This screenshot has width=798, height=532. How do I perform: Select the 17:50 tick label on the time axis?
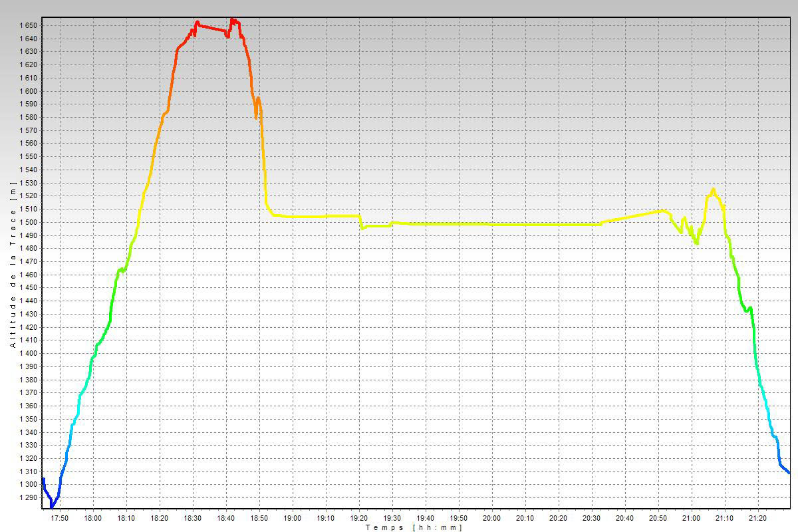point(60,518)
